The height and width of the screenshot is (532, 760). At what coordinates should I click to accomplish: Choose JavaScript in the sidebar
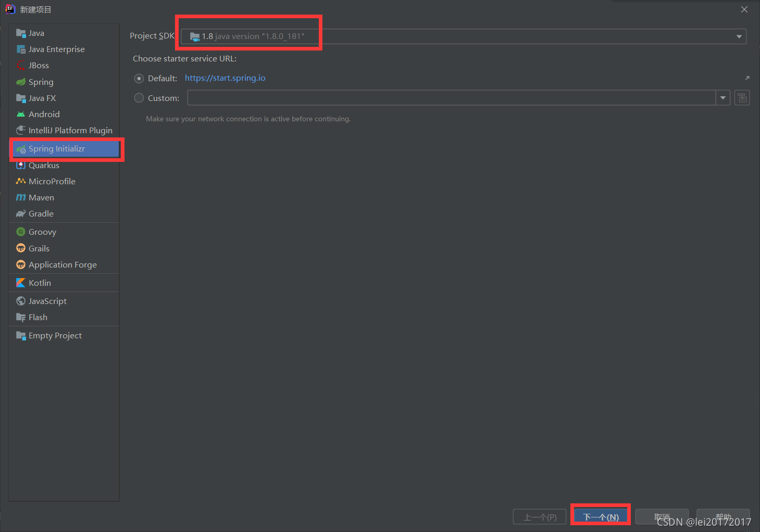64,301
